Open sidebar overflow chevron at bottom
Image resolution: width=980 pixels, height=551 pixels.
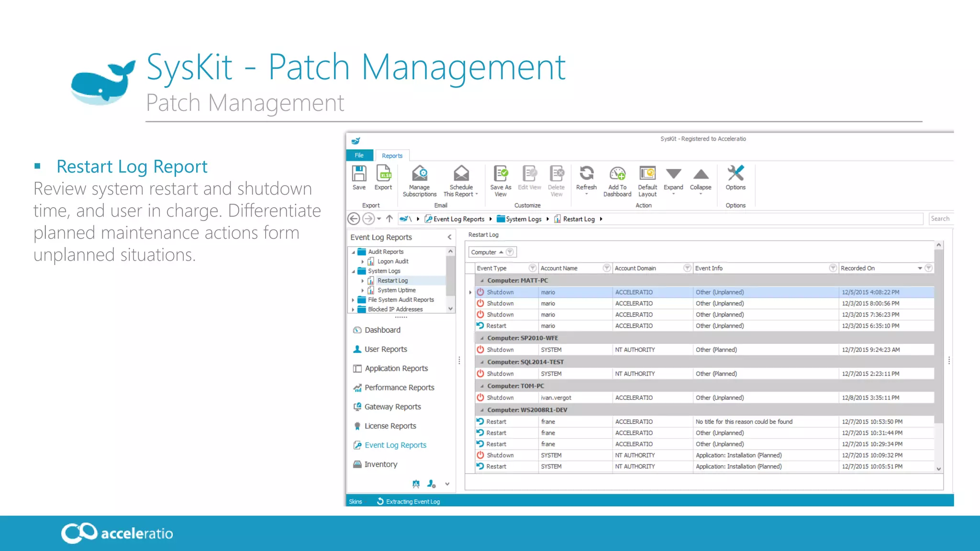tap(447, 484)
